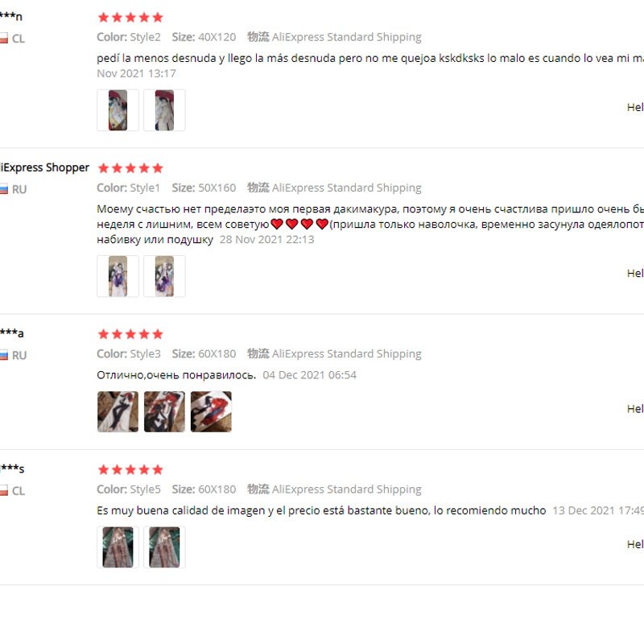The image size is (644, 644).
Task: Open first photo in Style2 review
Action: point(118,110)
